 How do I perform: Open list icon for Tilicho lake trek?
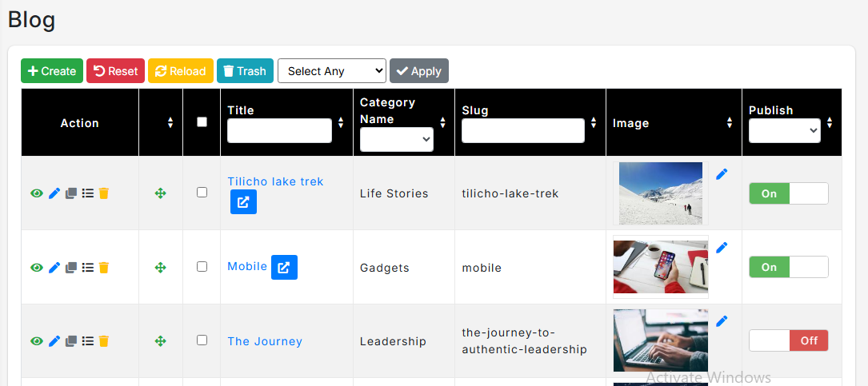[87, 193]
